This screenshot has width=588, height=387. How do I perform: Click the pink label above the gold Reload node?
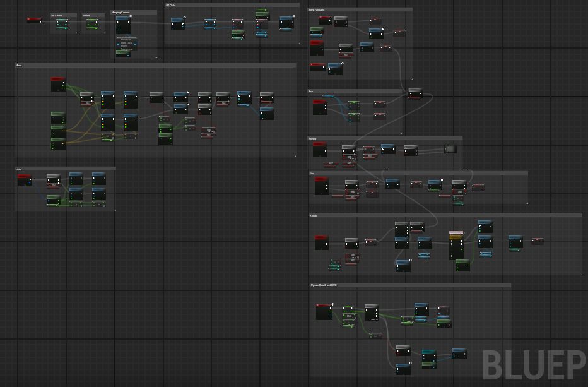click(456, 233)
